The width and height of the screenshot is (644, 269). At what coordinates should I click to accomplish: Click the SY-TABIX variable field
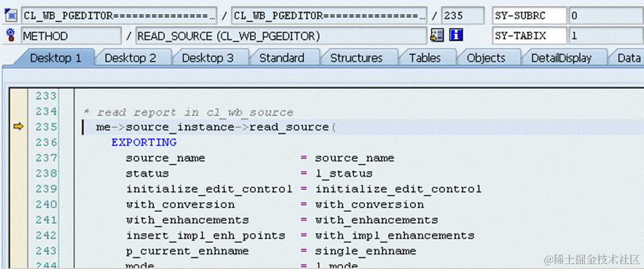(x=530, y=36)
